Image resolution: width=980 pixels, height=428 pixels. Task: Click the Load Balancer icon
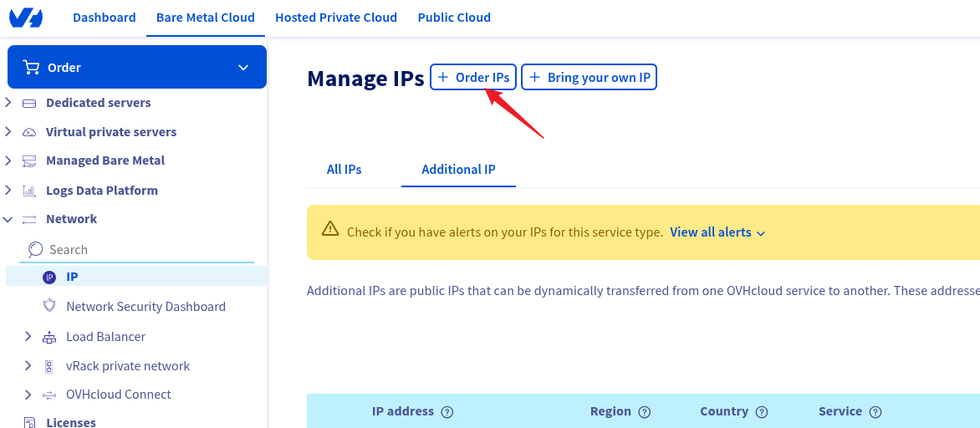[49, 337]
